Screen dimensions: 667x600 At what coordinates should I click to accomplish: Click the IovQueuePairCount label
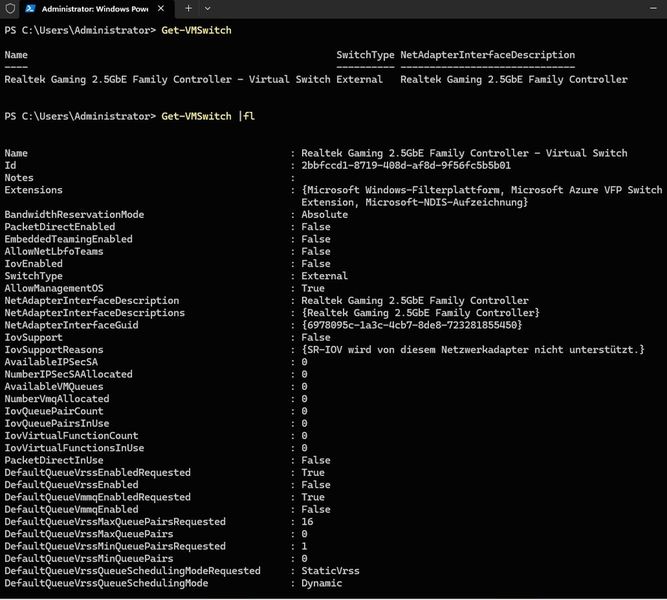tap(54, 411)
